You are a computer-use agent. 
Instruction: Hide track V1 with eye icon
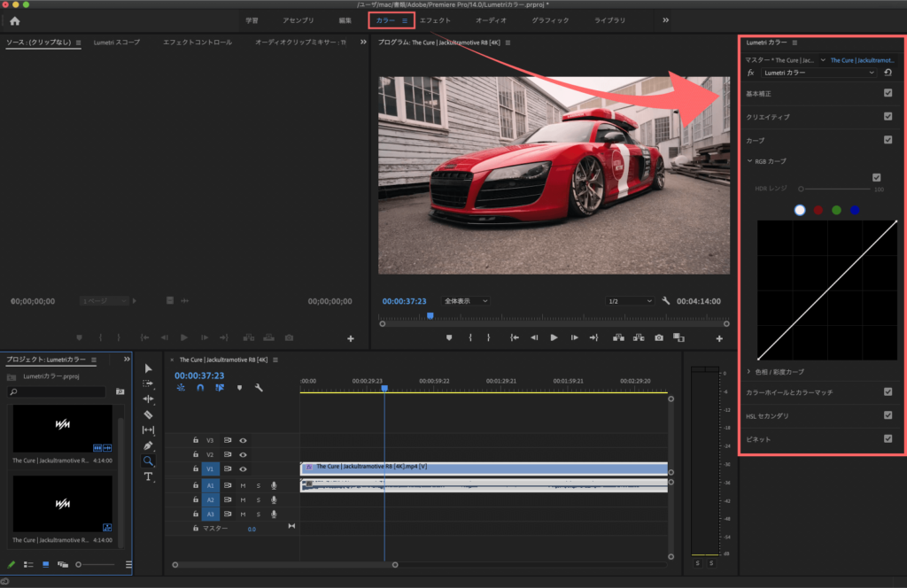(x=243, y=469)
